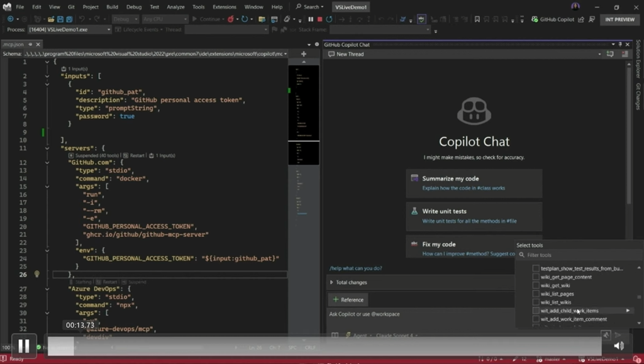Collapse the "servers" JSON block
This screenshot has width=644, height=364.
point(47,148)
